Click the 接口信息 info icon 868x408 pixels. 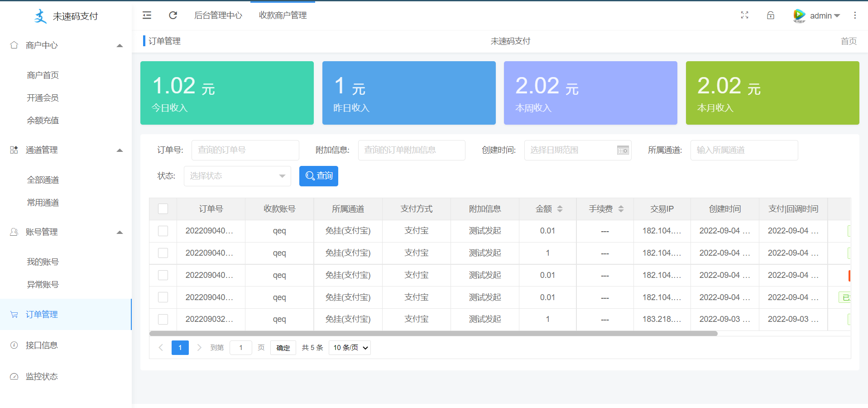click(x=14, y=345)
